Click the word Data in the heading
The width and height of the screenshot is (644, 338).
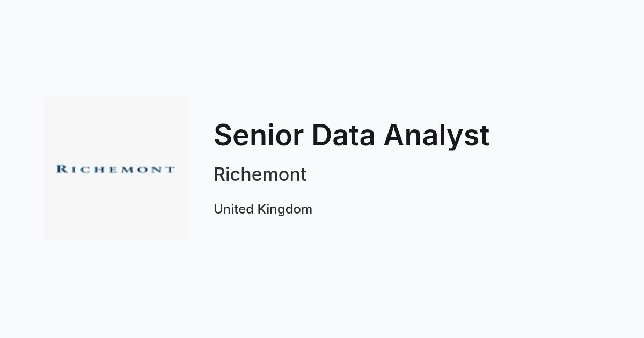pos(343,135)
